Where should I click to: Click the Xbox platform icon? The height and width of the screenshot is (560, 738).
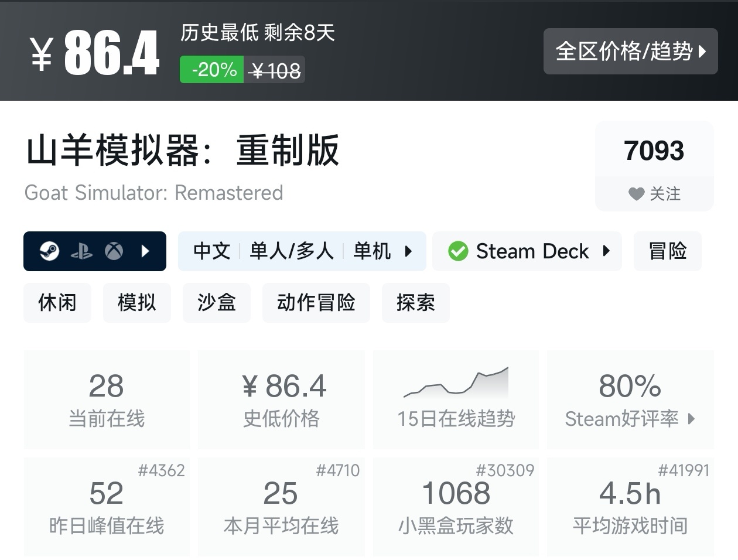pyautogui.click(x=114, y=251)
